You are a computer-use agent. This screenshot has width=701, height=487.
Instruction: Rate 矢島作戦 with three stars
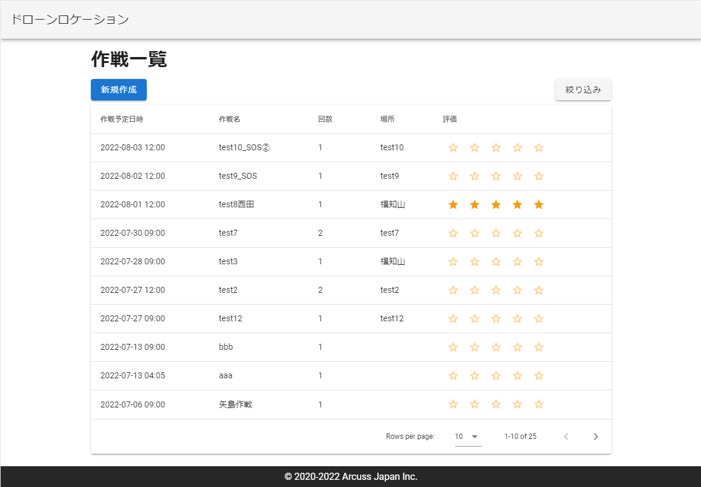coord(496,405)
